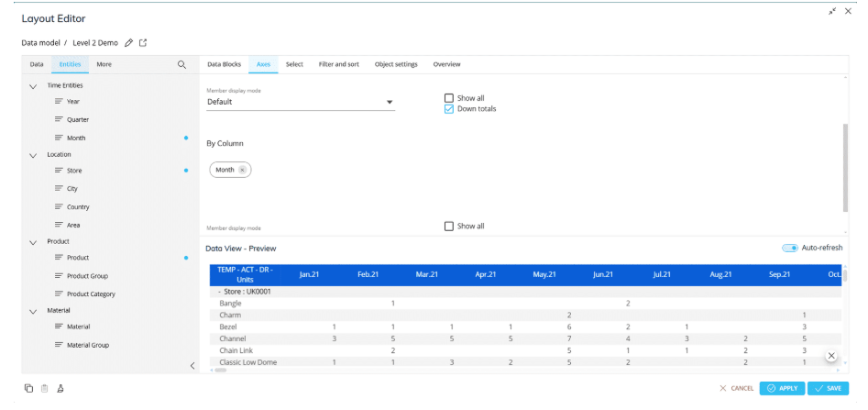Toggle the Auto-refresh switch
The width and height of the screenshot is (868, 410).
[790, 248]
